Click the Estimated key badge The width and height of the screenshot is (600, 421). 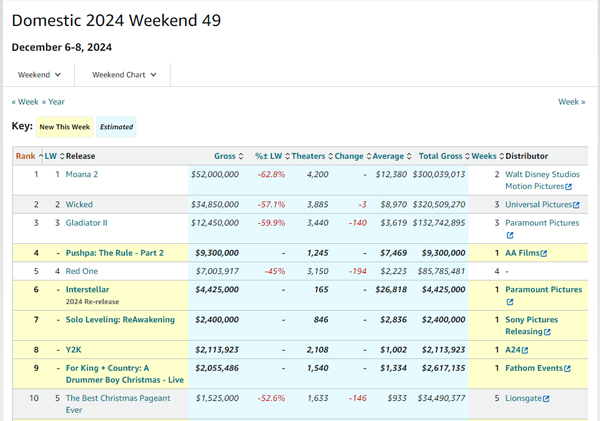[x=116, y=127]
